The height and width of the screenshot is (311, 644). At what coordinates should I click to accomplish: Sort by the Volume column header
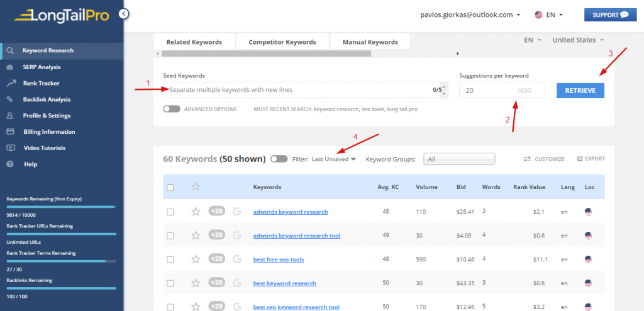point(426,187)
